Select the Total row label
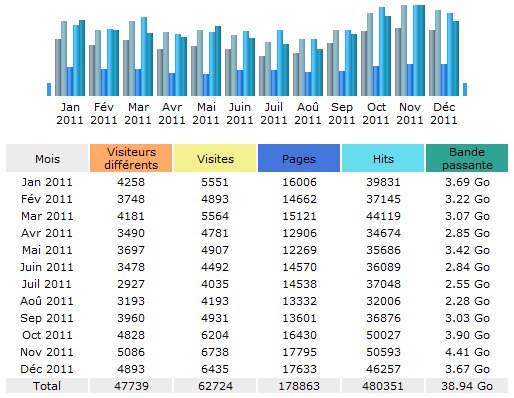 pos(47,386)
